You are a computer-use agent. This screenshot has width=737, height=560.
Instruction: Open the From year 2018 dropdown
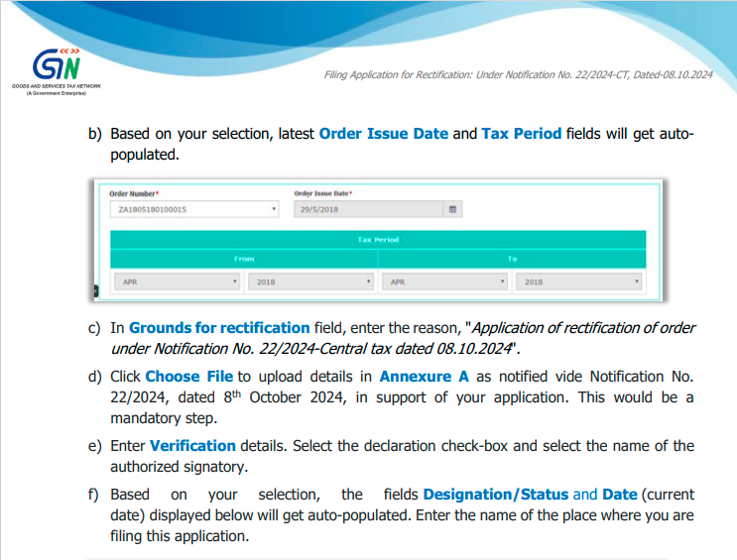pos(310,281)
